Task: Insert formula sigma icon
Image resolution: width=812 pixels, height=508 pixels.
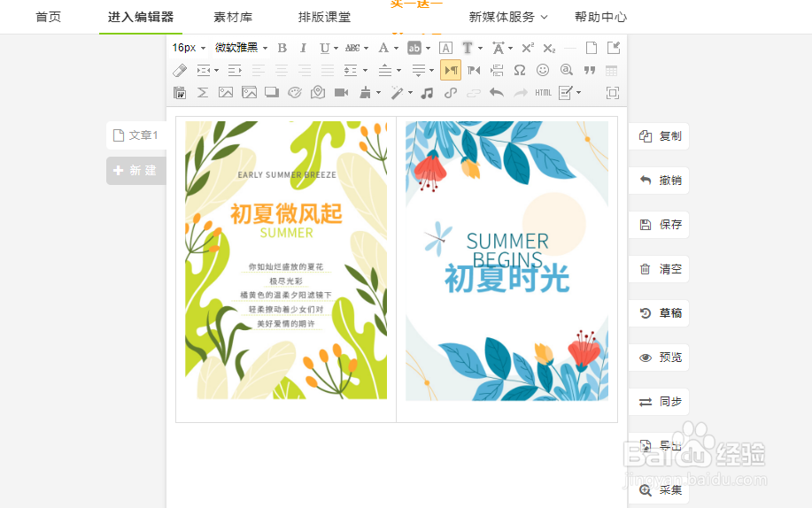Action: click(x=203, y=93)
